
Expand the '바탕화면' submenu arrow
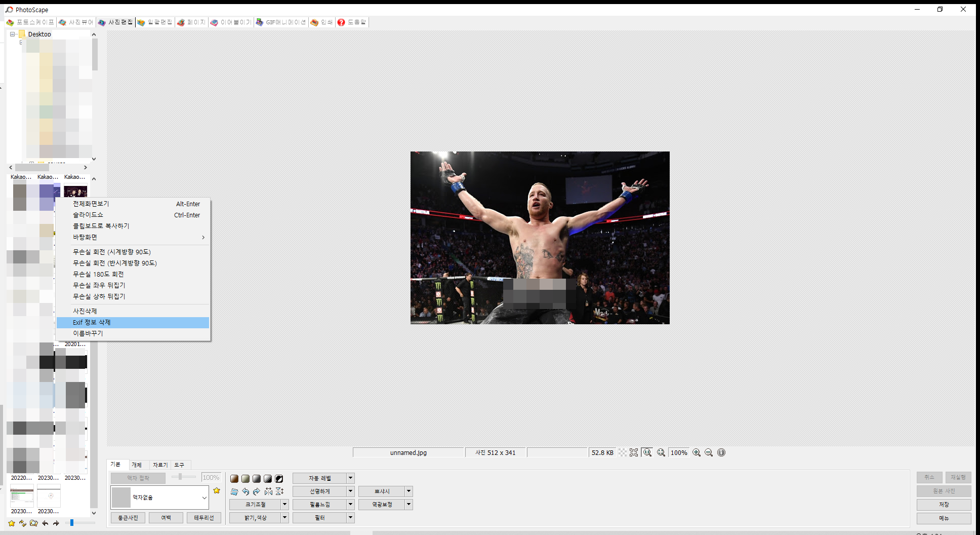[x=203, y=237]
